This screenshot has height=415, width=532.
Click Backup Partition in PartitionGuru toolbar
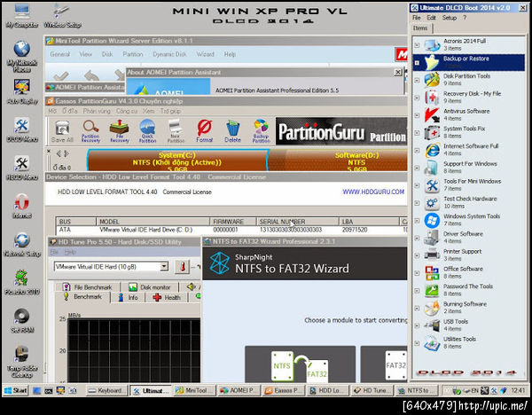click(x=261, y=131)
